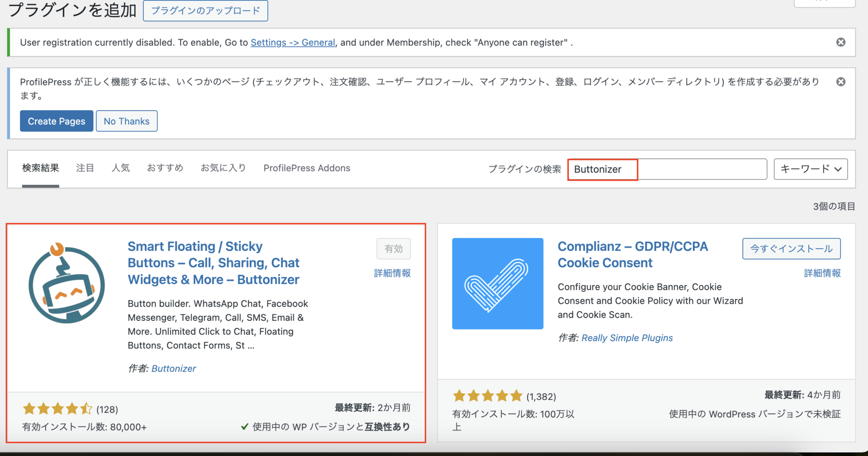Image resolution: width=868 pixels, height=456 pixels.
Task: Install the Complianz plugin with 今すぐインストール
Action: click(791, 249)
